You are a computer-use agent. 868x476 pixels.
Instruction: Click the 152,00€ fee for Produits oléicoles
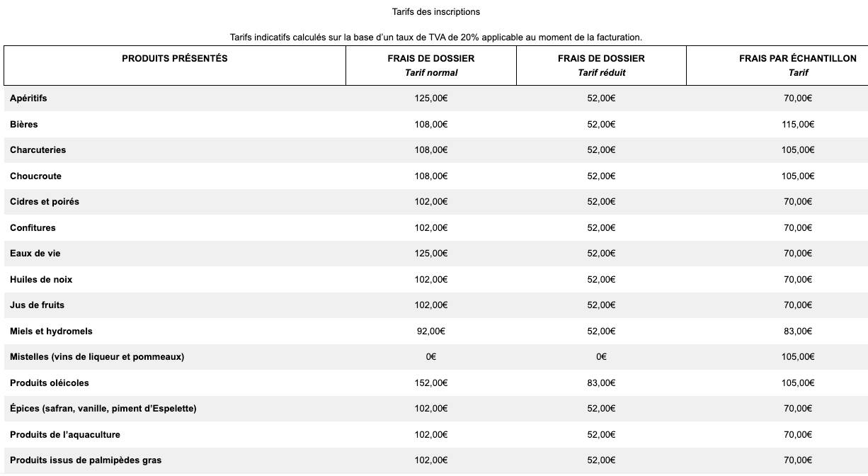(x=431, y=383)
